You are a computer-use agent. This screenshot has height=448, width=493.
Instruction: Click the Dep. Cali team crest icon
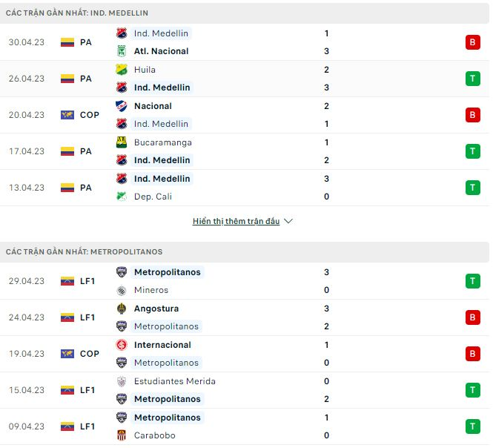[122, 197]
